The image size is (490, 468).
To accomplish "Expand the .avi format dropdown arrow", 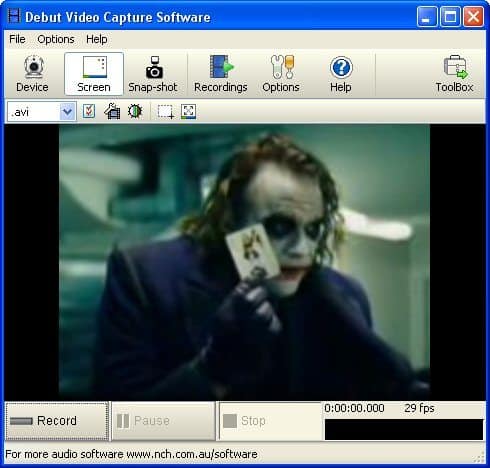I will (x=68, y=112).
